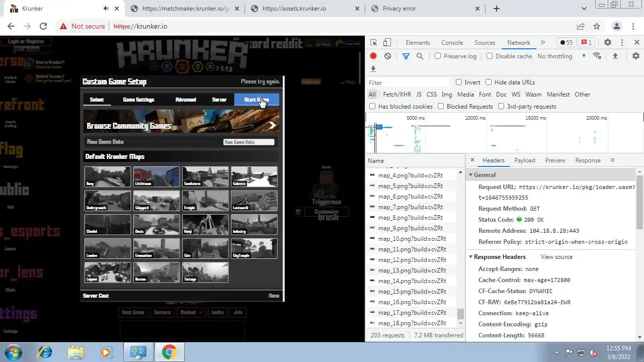Open the Chrome profile avatar menu
Viewport: 644px width, 362px height.
coord(616,26)
